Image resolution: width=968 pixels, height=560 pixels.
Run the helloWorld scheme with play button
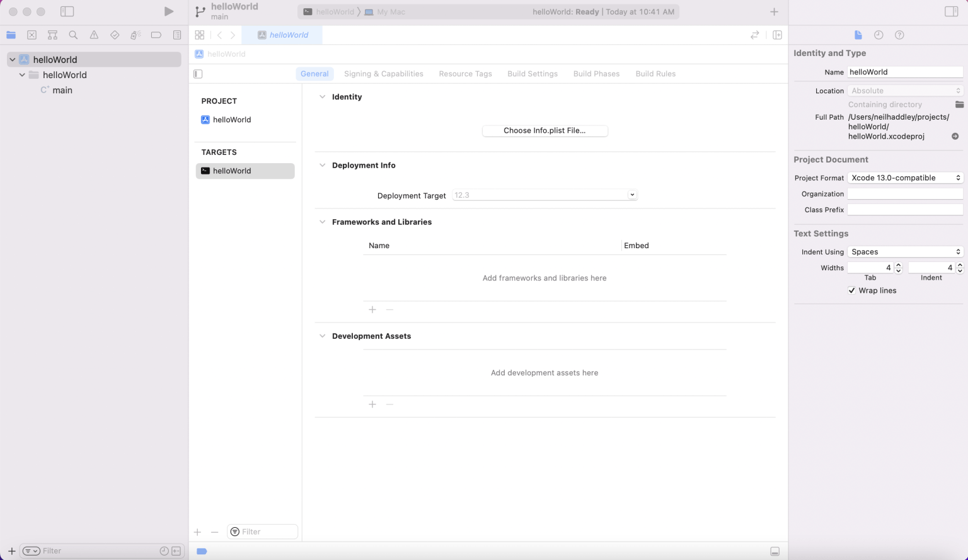click(x=168, y=11)
